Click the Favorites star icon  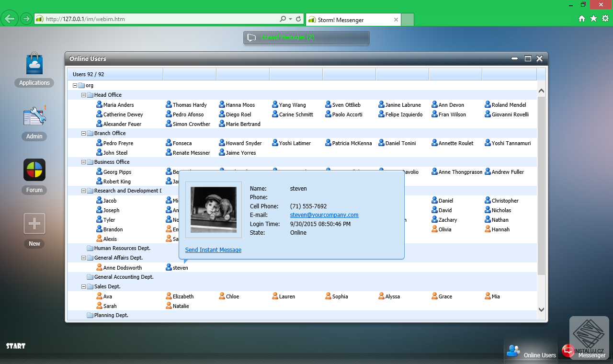pyautogui.click(x=593, y=18)
